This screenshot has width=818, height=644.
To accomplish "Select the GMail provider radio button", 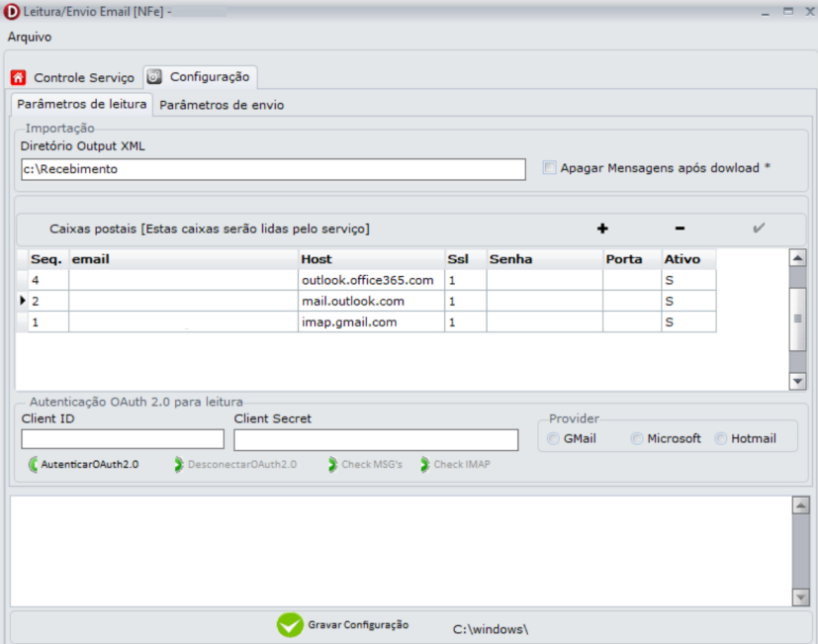I will point(554,439).
